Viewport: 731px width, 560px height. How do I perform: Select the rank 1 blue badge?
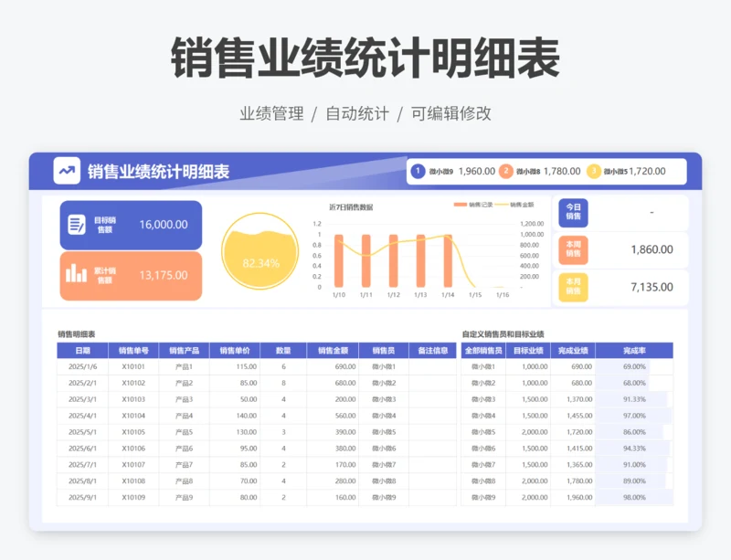point(418,171)
